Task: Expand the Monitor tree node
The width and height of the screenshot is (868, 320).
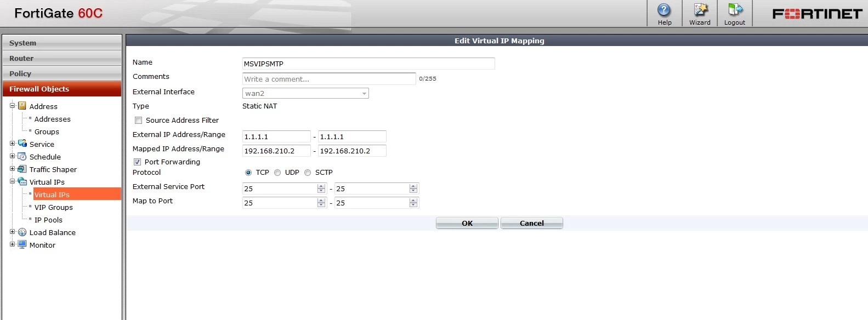Action: pyautogui.click(x=12, y=244)
